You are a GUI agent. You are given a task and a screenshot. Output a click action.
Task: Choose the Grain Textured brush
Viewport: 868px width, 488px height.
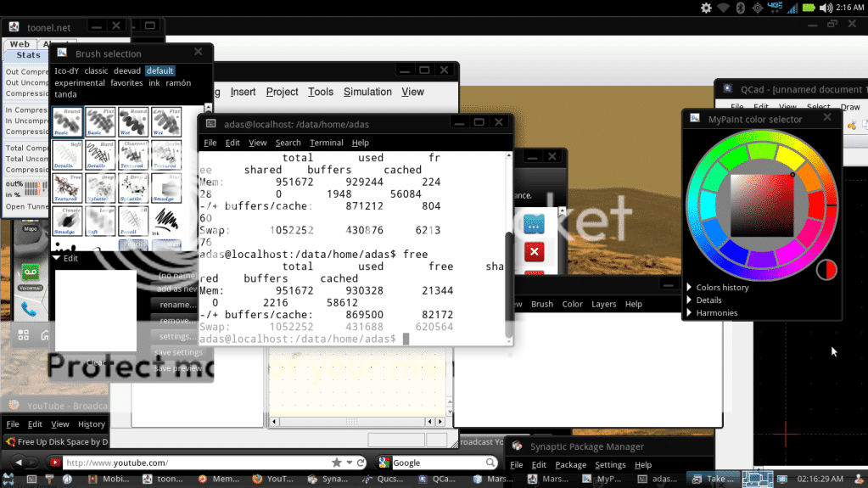[x=166, y=154]
